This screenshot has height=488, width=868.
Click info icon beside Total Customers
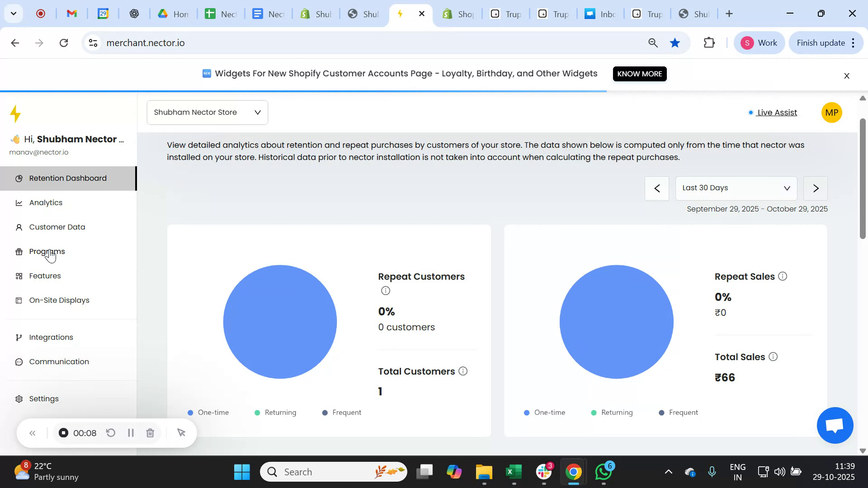click(463, 371)
